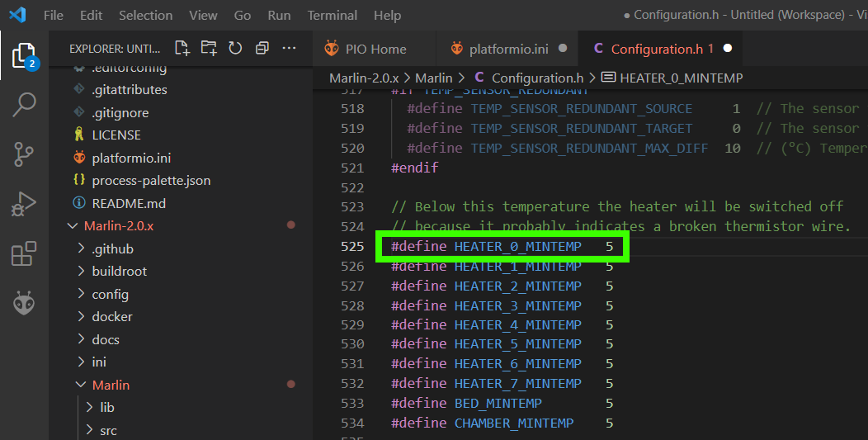
Task: Click HEATER_0_MINTEMP in the breadcrumb
Action: pyautogui.click(x=681, y=78)
